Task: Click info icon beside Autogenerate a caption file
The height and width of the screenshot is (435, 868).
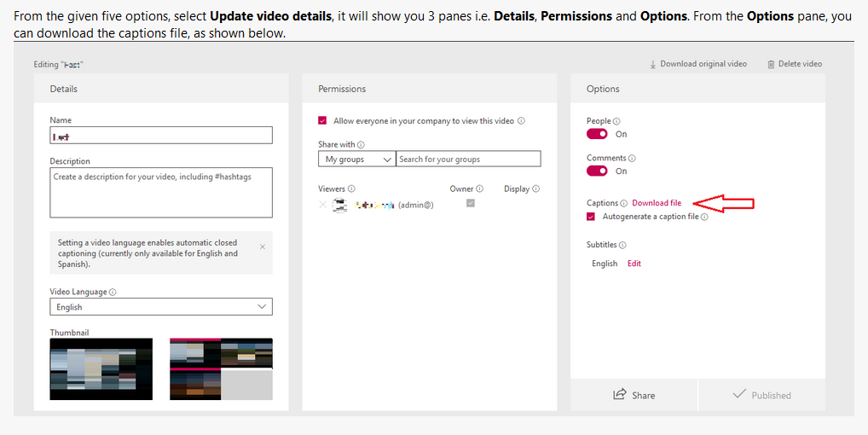Action: tap(704, 217)
